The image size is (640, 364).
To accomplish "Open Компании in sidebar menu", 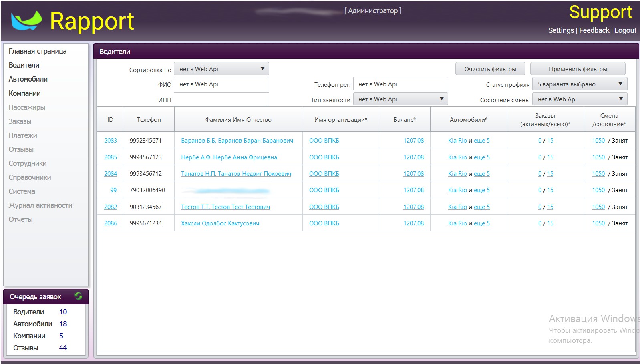I will (x=25, y=93).
